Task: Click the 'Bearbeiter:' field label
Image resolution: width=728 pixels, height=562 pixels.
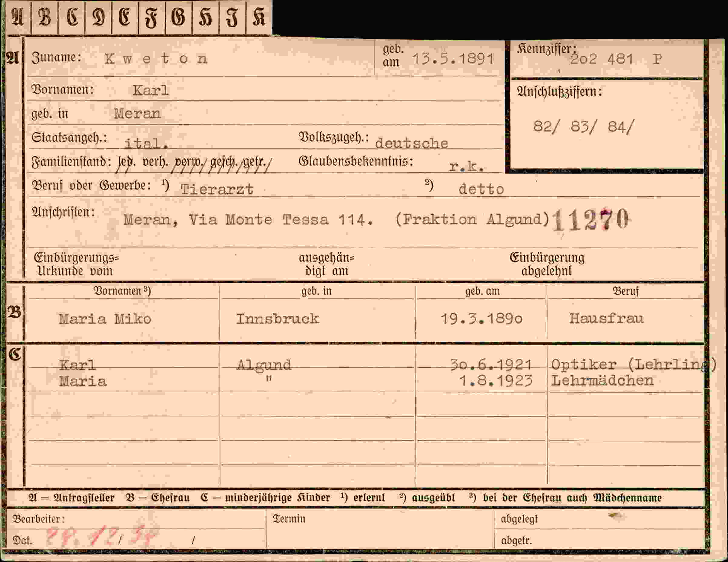Action: point(38,519)
